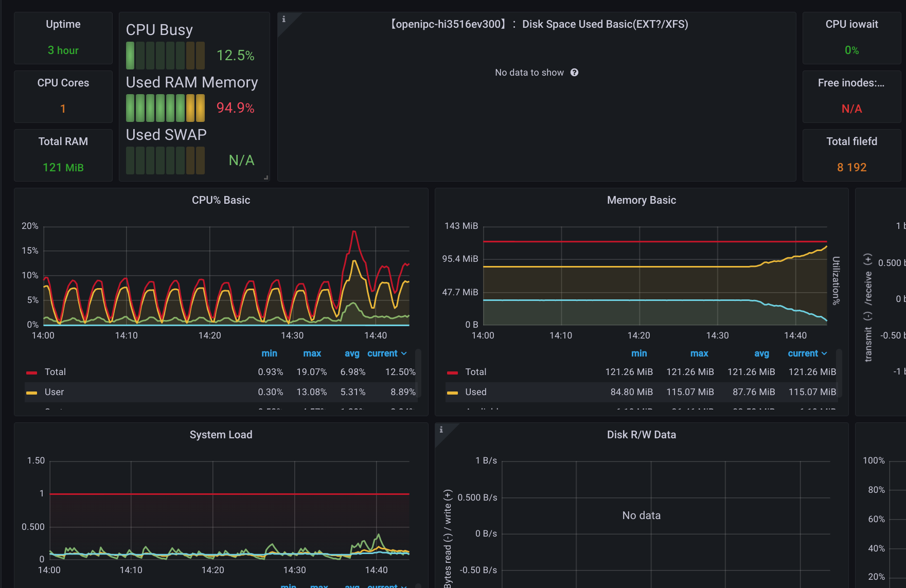
Task: Open the help icon beside 'No data to show'
Action: (574, 72)
